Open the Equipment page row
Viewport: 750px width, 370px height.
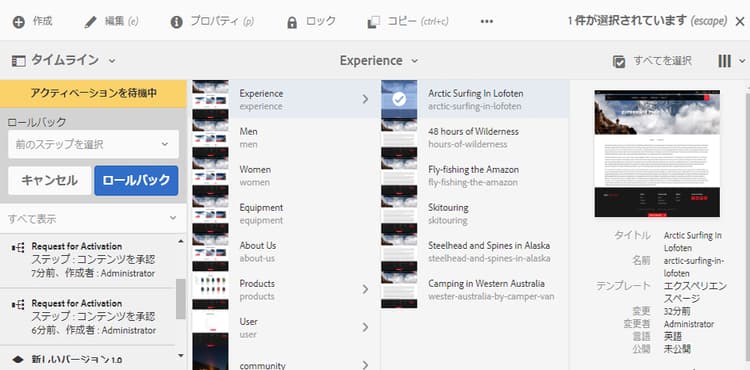(285, 214)
